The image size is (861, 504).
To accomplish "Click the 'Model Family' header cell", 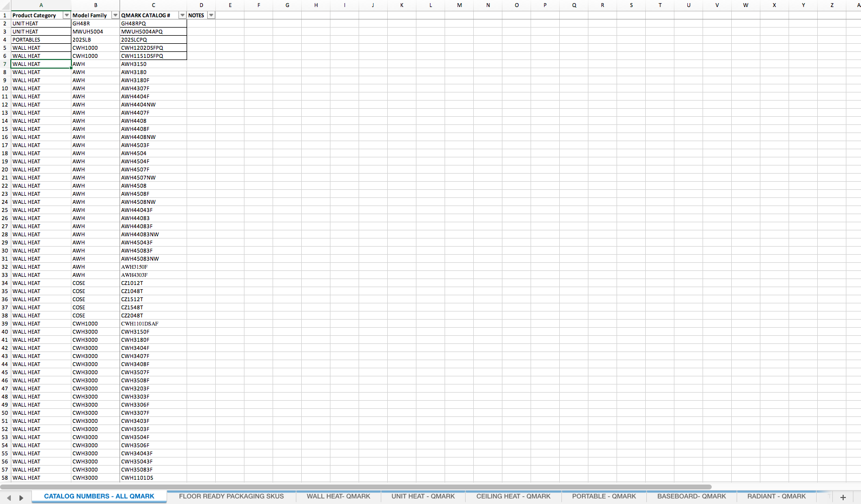I will tap(96, 15).
